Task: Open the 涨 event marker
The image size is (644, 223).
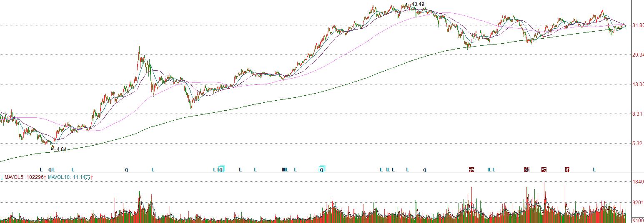Action: click(471, 169)
